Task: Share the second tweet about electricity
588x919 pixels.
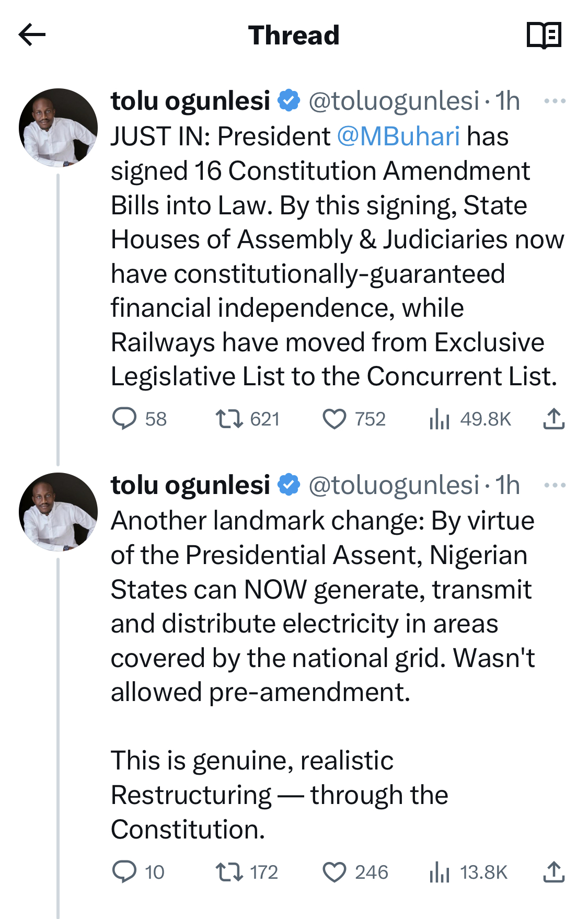Action: click(554, 872)
